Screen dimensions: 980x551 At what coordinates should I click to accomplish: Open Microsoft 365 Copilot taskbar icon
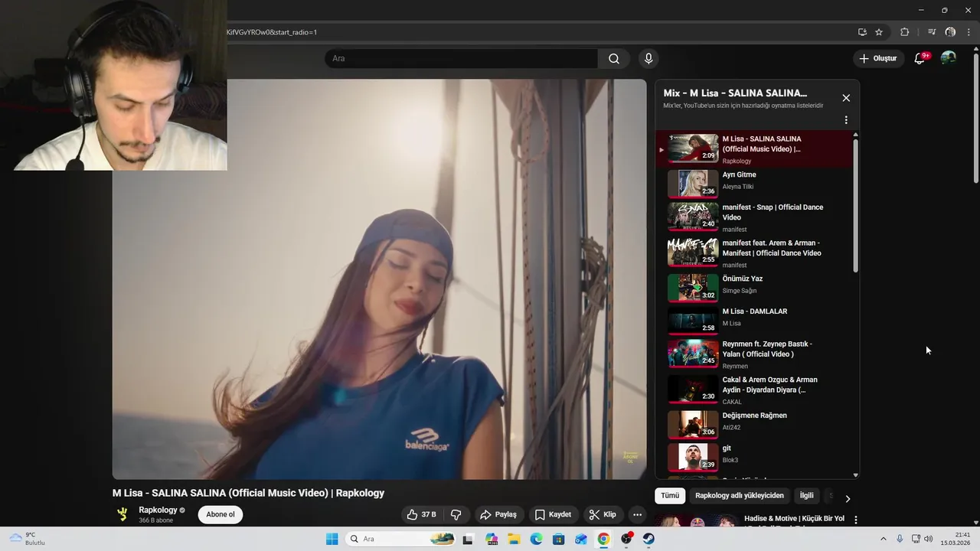pos(492,539)
